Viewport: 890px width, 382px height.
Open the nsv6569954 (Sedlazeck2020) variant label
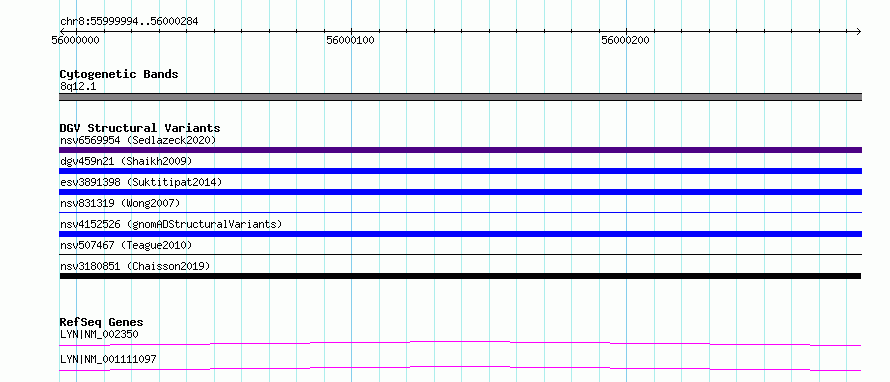click(x=138, y=140)
